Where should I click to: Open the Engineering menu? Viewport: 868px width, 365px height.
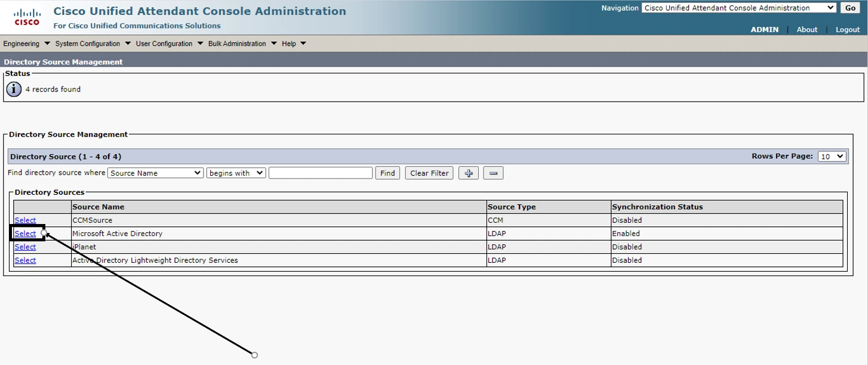point(26,44)
